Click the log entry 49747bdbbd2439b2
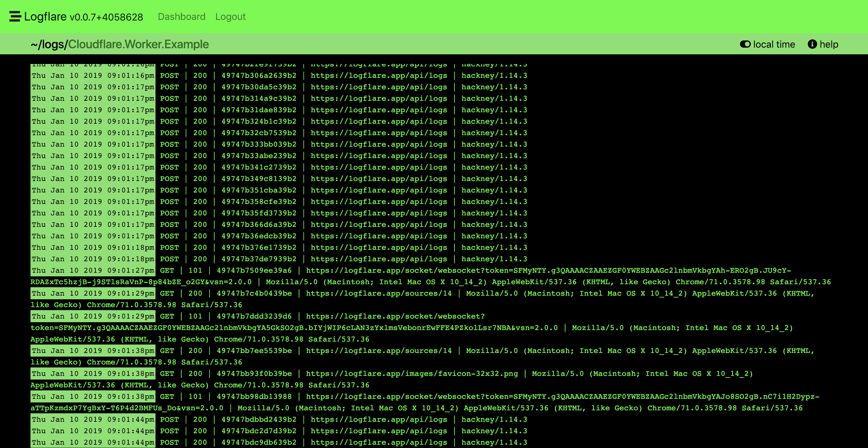The image size is (868, 448). [258, 419]
